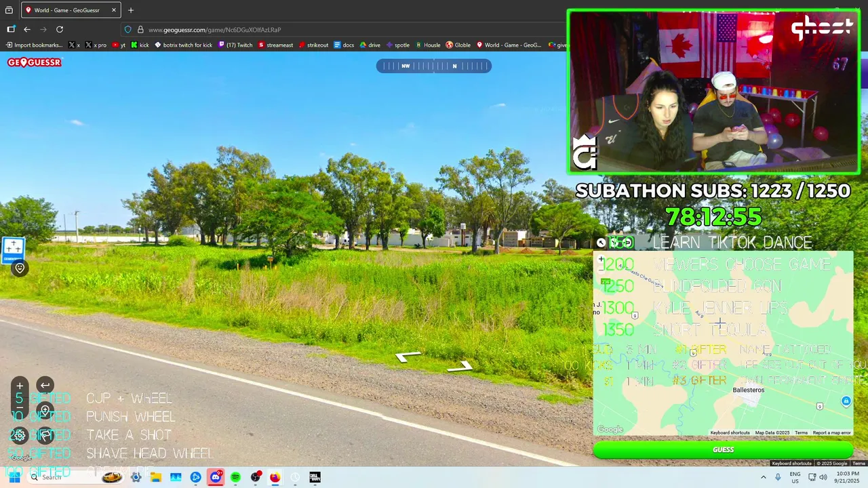
Task: Show hidden system tray icons chevron
Action: [763, 477]
